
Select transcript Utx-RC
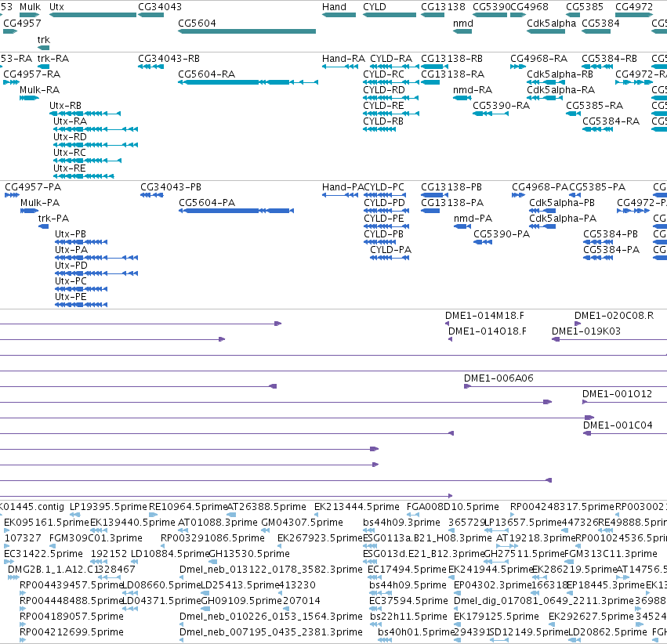(87, 161)
